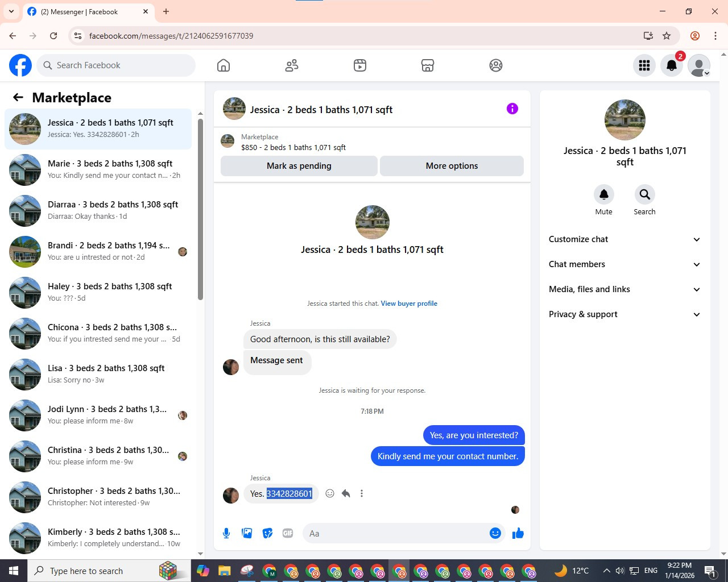
Task: Click the Windows taskbar search box
Action: point(109,571)
